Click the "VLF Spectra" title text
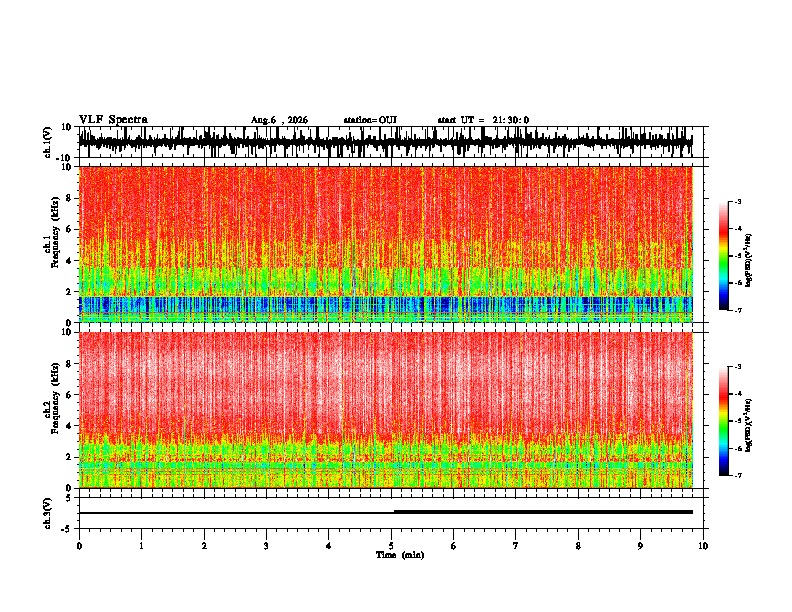Viewport: 792px width, 612px height. coord(113,120)
